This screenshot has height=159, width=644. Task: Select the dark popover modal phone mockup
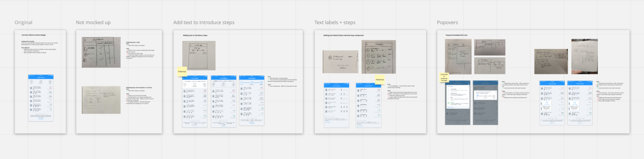coord(458,103)
